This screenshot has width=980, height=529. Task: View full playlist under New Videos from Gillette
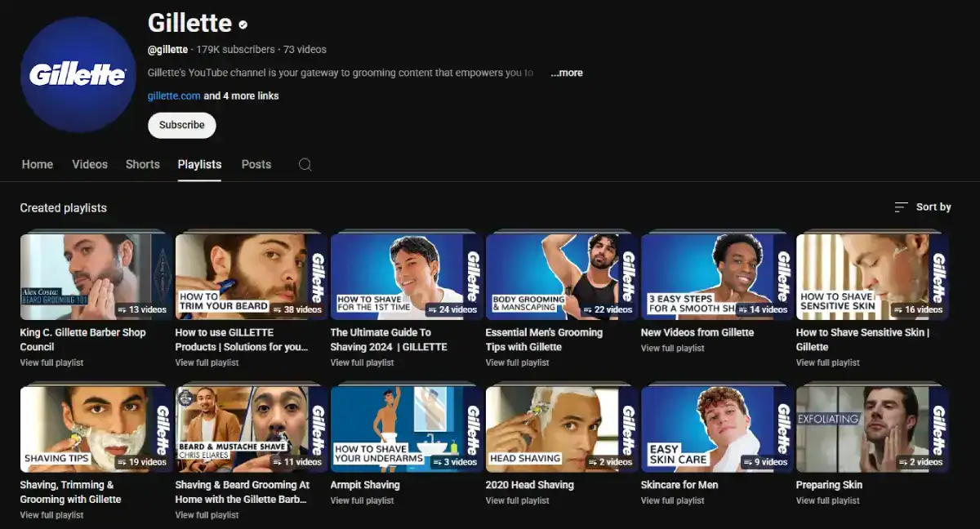(673, 349)
